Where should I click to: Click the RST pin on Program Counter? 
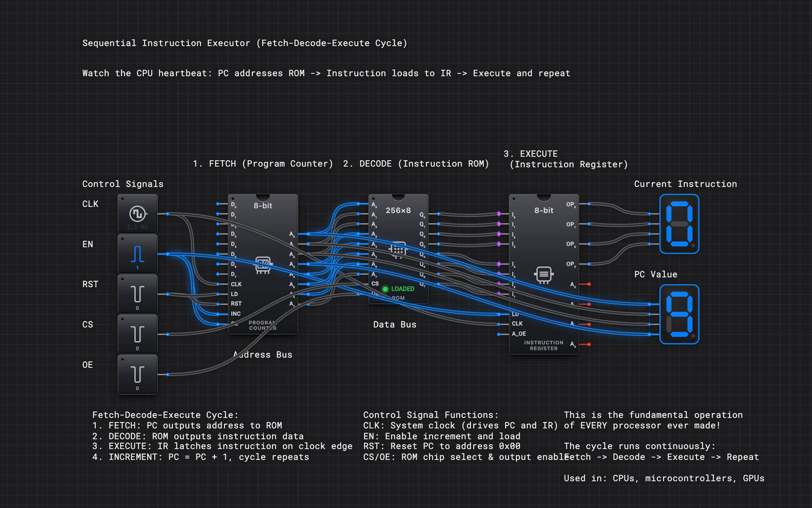pyautogui.click(x=218, y=304)
